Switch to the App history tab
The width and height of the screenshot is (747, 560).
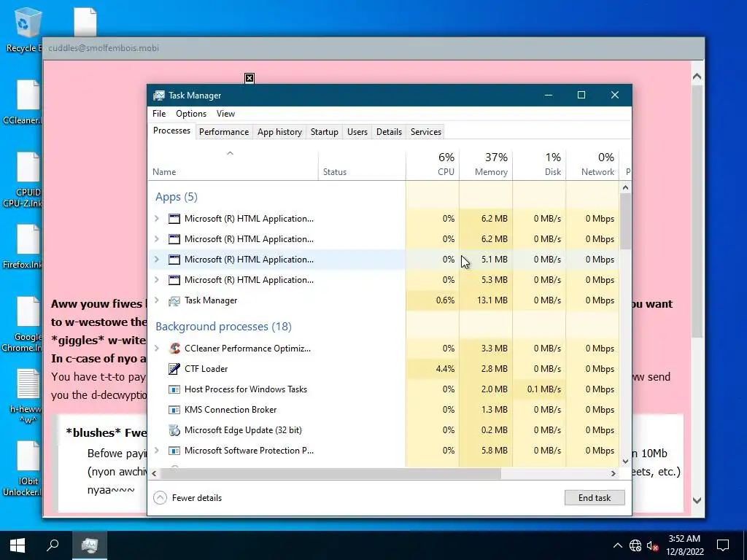279,132
